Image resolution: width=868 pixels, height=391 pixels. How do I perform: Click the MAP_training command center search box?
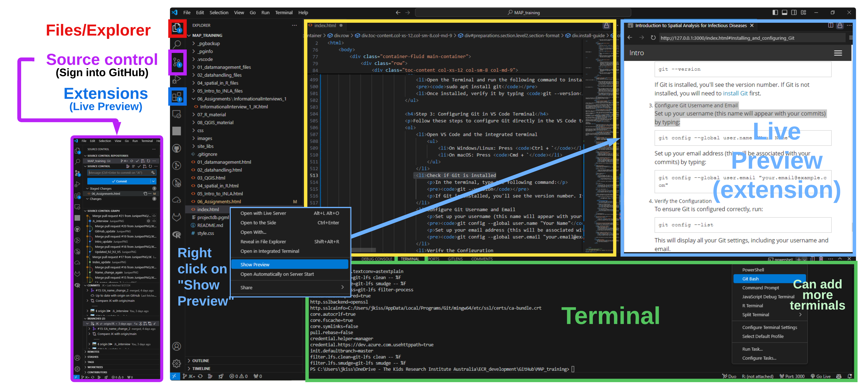523,12
